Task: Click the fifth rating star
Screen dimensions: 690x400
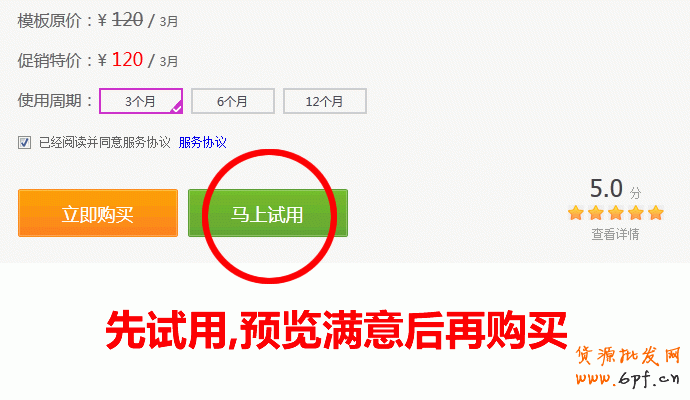Action: tap(656, 213)
